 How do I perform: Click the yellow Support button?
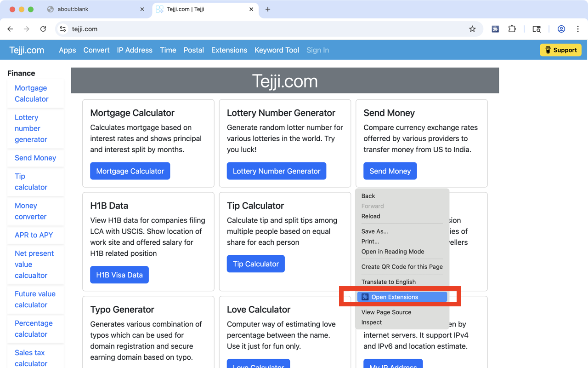[560, 50]
